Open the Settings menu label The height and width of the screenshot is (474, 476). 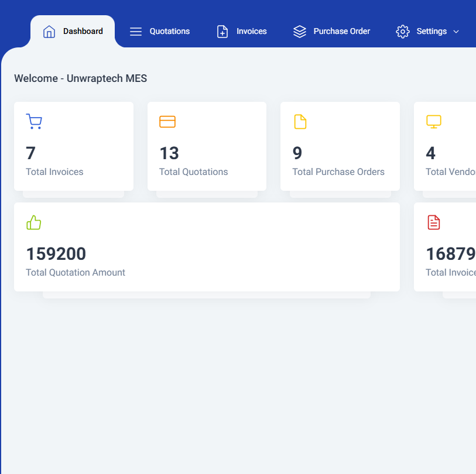(x=432, y=32)
